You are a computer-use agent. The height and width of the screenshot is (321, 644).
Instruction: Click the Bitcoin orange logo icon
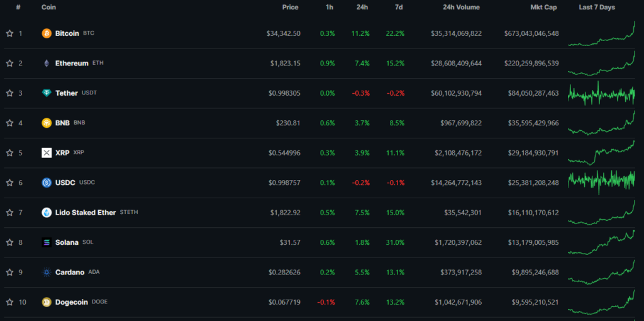[47, 33]
